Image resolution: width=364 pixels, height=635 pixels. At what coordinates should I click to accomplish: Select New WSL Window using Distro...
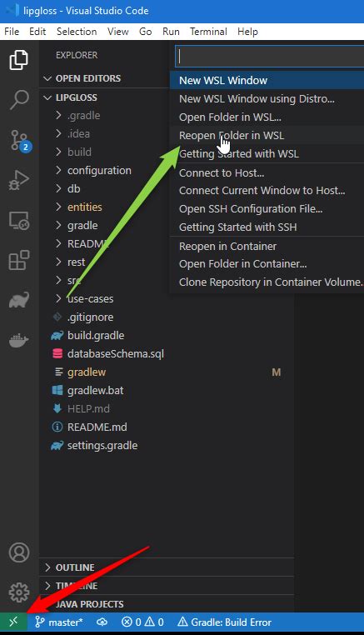tap(267, 98)
